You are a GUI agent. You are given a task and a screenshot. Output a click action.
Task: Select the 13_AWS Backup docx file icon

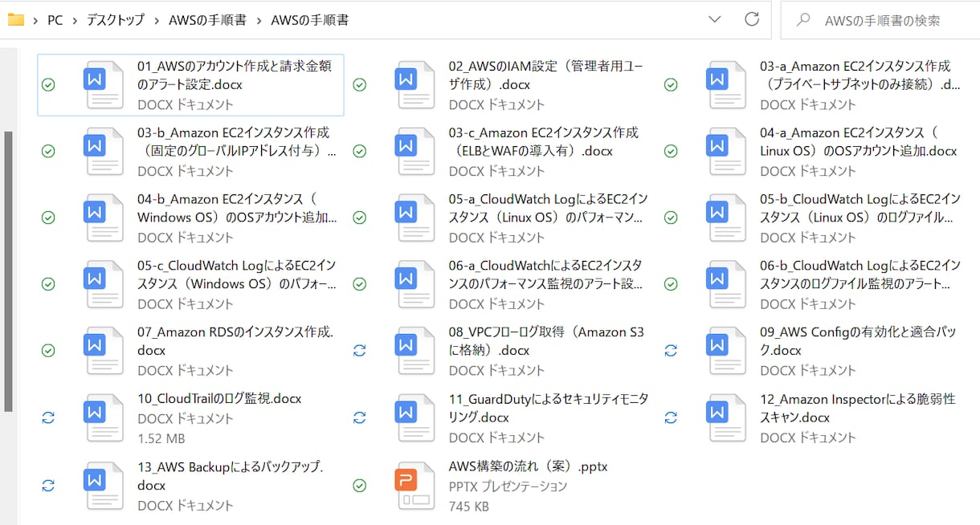point(104,486)
